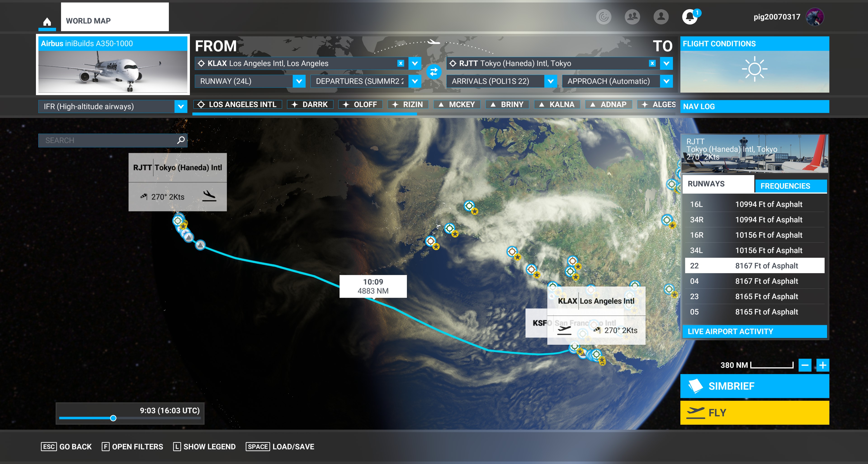Viewport: 868px width, 464px height.
Task: Zoom in the map with the plus button
Action: point(823,365)
